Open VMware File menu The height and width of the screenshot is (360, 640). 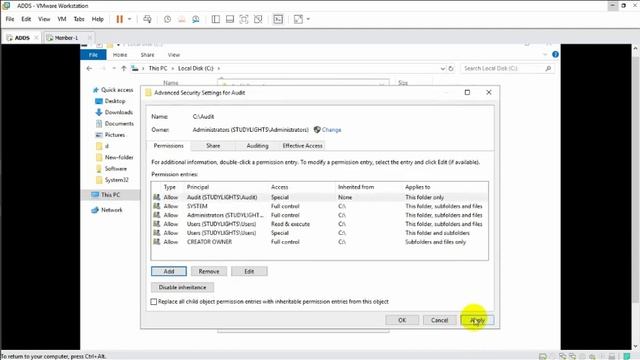tap(10, 19)
